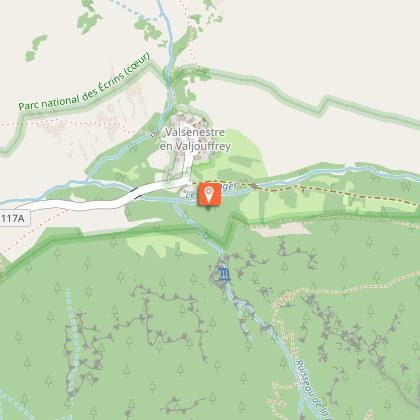Select the 117A road number shield
Viewport: 420px width, 420px height.
tap(13, 219)
